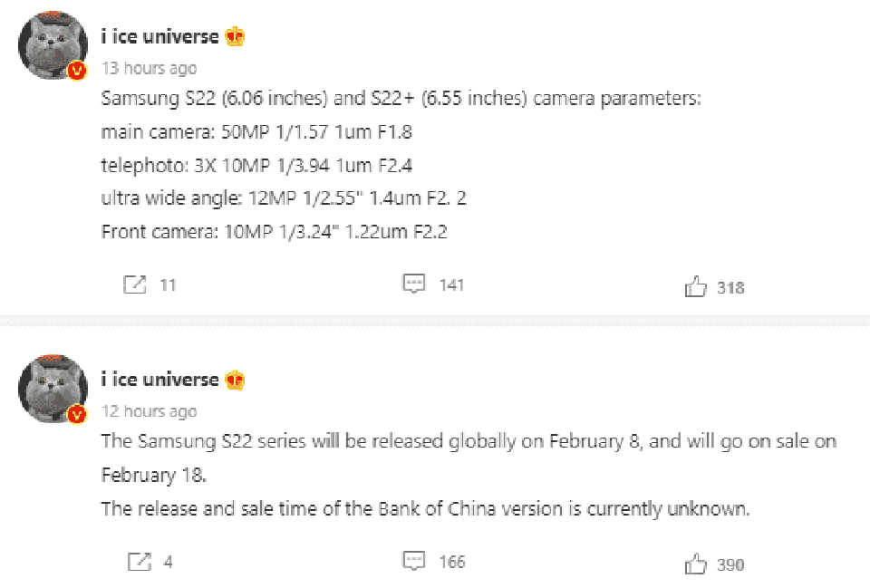
Task: Share the camera specs post
Action: tap(136, 284)
